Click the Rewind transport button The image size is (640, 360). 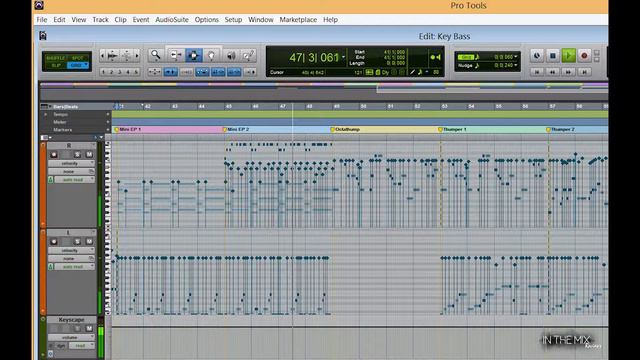click(x=553, y=72)
